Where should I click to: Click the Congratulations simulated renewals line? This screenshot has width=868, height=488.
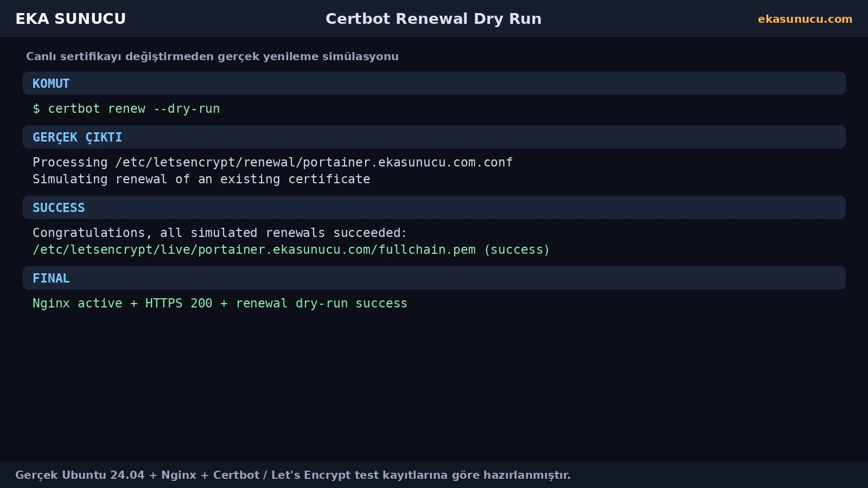point(220,233)
